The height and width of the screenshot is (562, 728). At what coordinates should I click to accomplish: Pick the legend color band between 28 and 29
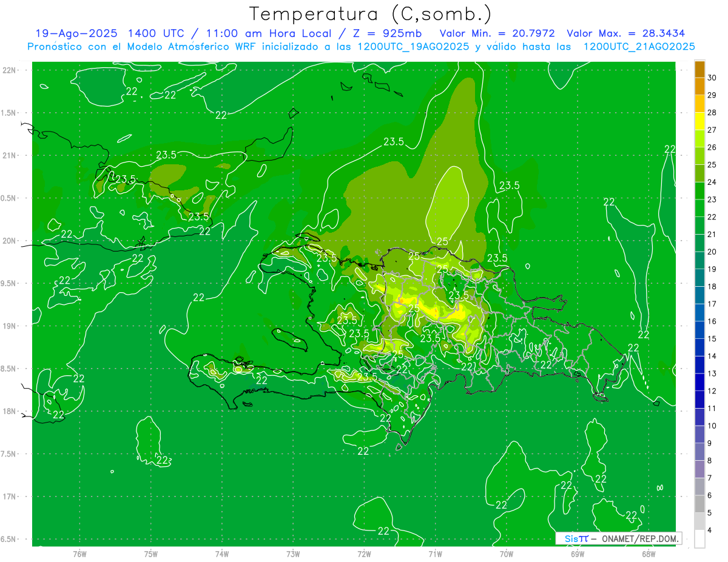[x=699, y=104]
